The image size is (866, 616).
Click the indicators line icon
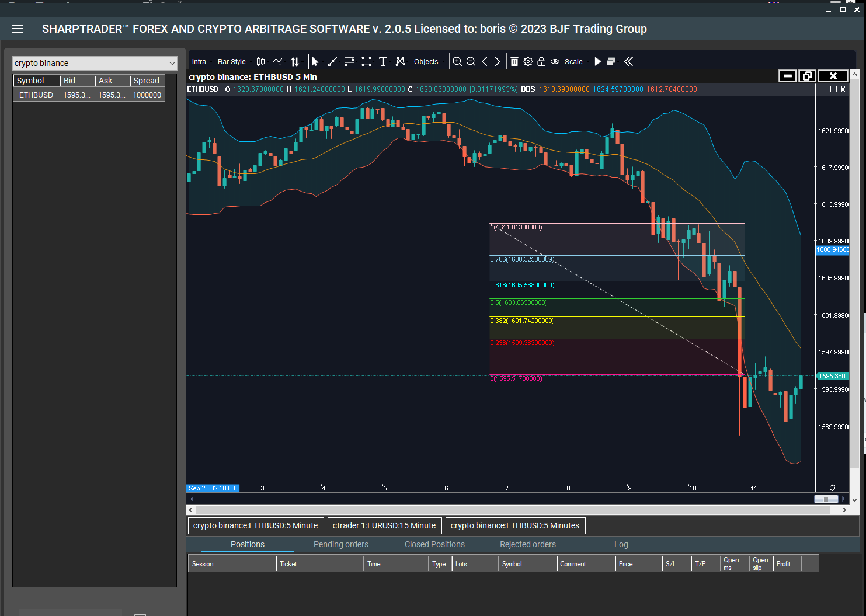(277, 61)
